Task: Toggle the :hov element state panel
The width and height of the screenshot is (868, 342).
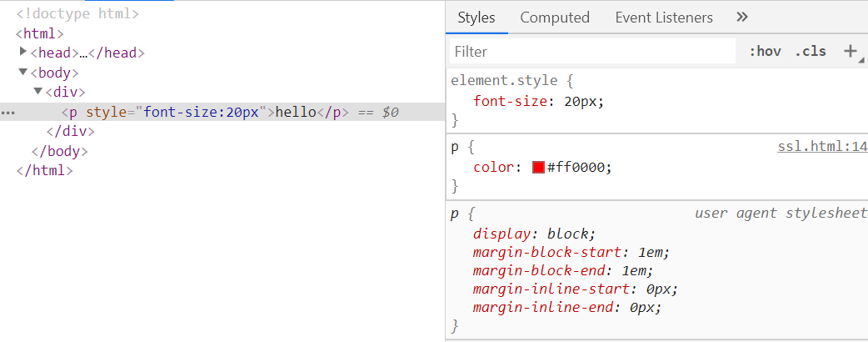Action: (x=765, y=51)
